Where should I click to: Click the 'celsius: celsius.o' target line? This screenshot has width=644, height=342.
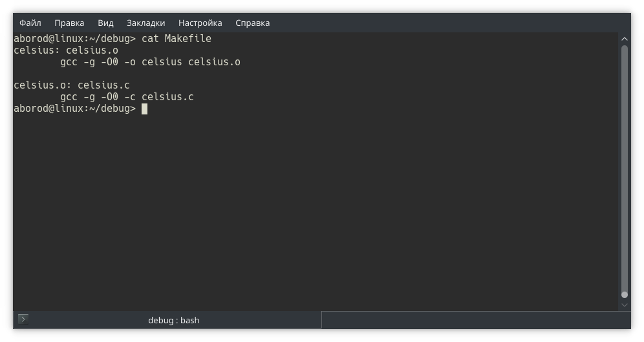point(66,50)
